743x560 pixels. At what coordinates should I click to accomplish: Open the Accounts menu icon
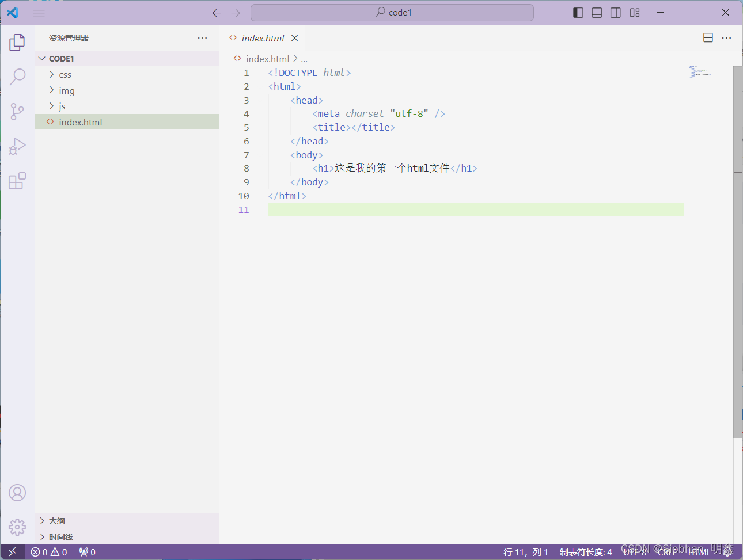pos(17,493)
